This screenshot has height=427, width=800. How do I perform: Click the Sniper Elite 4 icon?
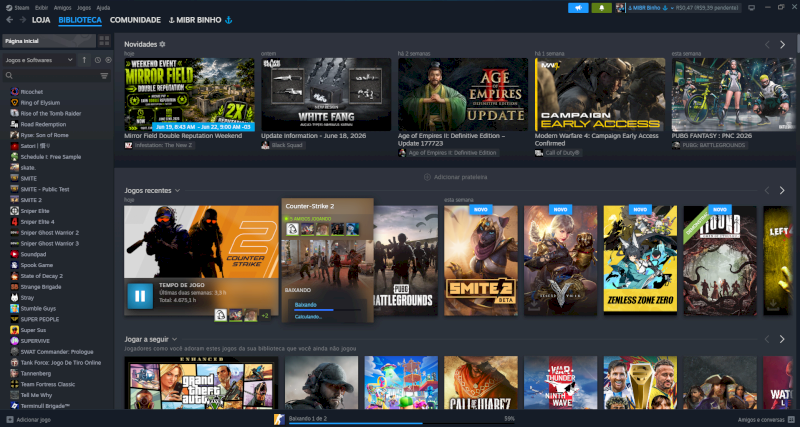(14, 222)
